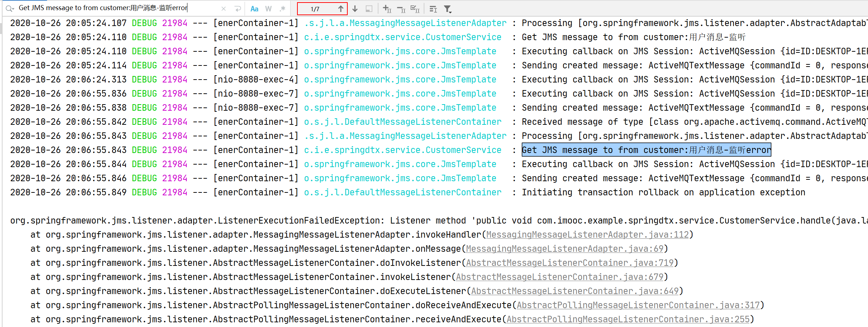This screenshot has height=327, width=868.
Task: Open AbstractMessageListenerContainer.java:719 link
Action: (x=570, y=263)
